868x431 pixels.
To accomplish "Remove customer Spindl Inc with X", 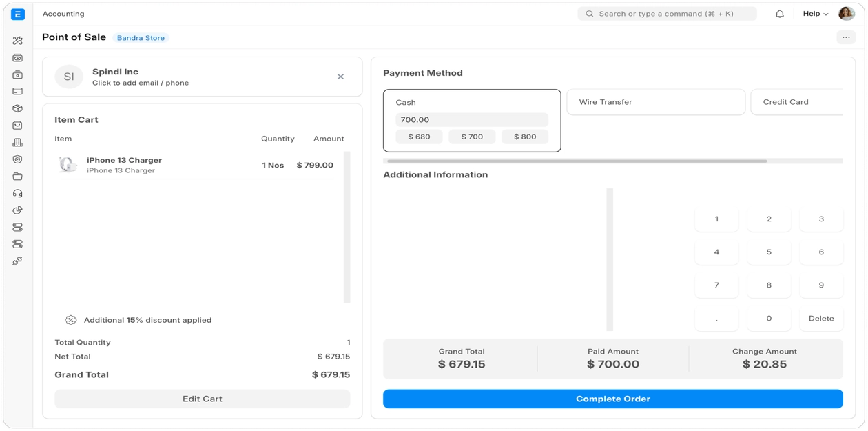I will tap(340, 77).
